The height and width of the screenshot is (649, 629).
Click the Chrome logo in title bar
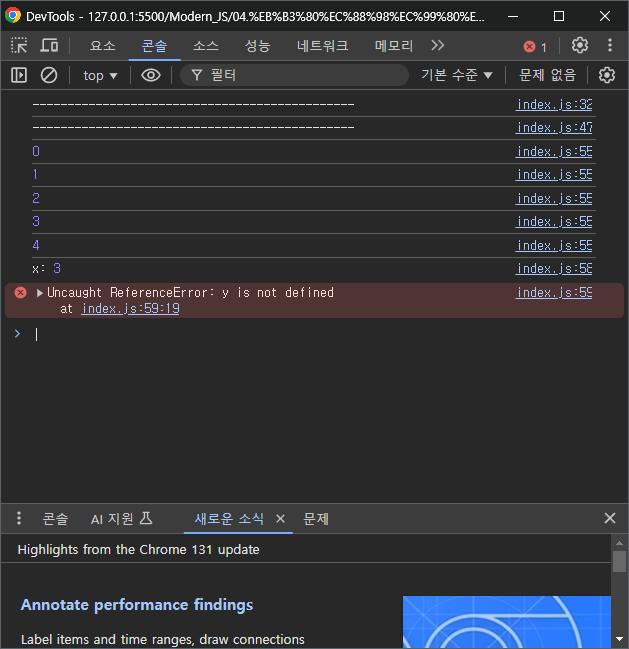(x=13, y=15)
